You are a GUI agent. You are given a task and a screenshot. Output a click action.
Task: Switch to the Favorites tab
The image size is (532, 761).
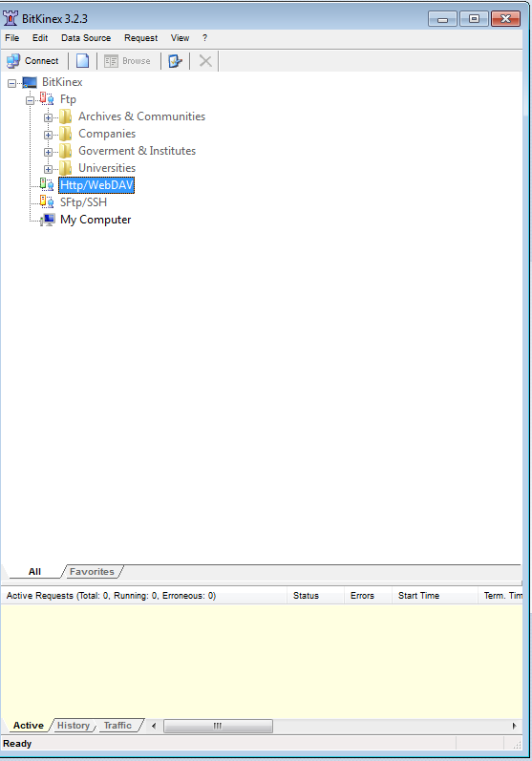pos(92,572)
